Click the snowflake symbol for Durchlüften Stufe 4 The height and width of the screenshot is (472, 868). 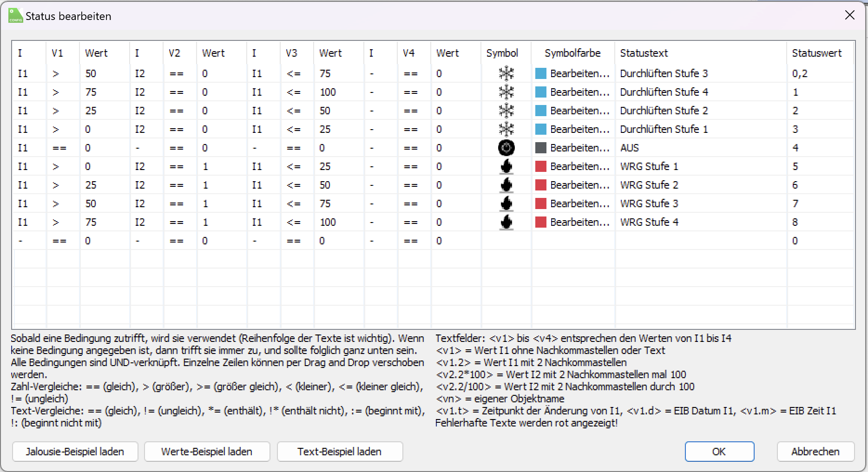click(x=506, y=92)
